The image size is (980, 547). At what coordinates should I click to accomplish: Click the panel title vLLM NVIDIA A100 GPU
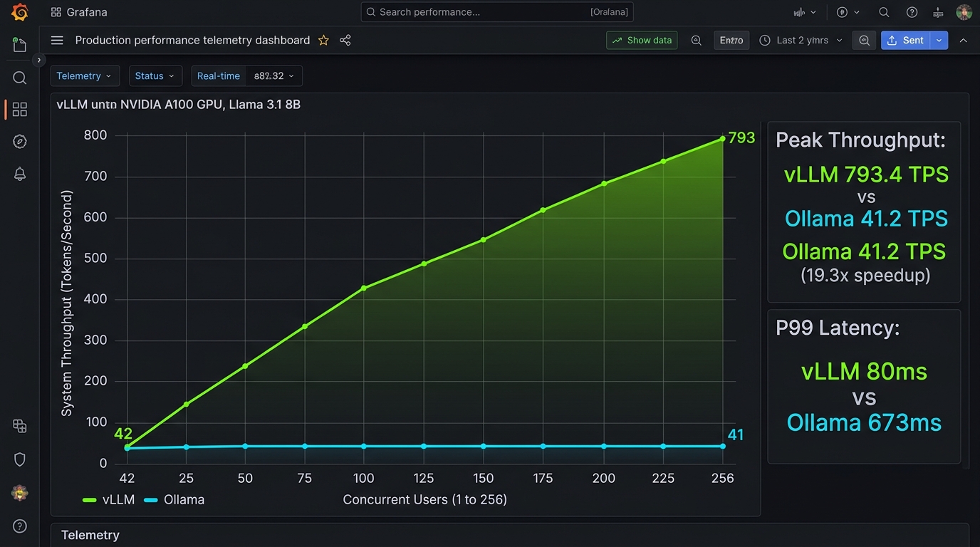tap(179, 105)
